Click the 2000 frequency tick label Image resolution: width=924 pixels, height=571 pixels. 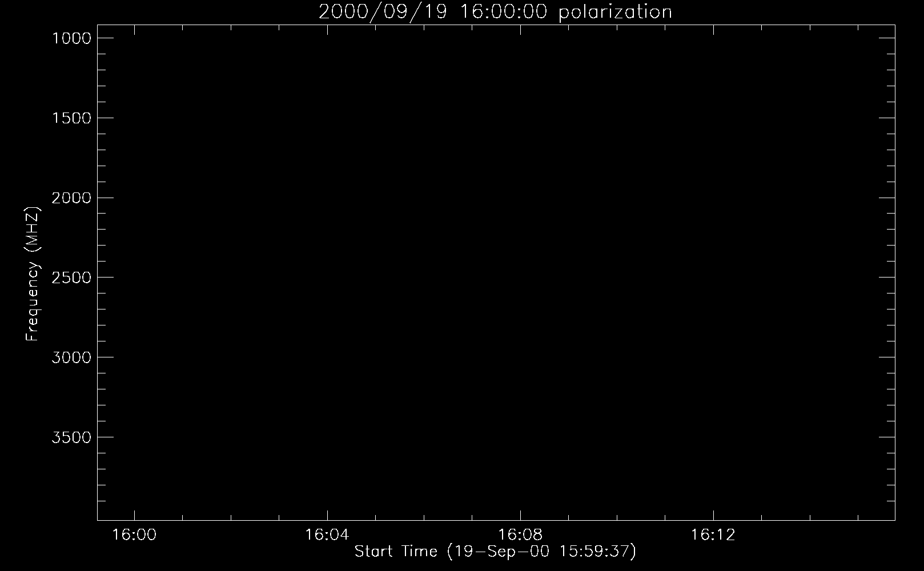71,198
